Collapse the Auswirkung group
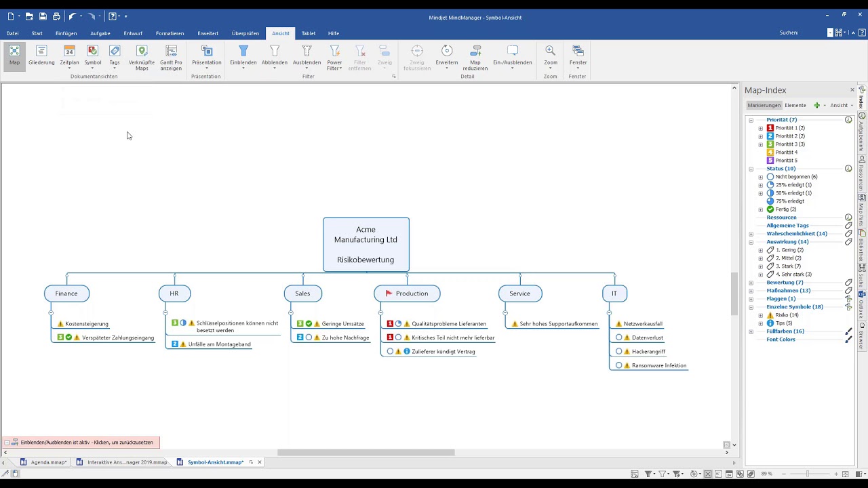The width and height of the screenshot is (868, 488). pyautogui.click(x=751, y=242)
